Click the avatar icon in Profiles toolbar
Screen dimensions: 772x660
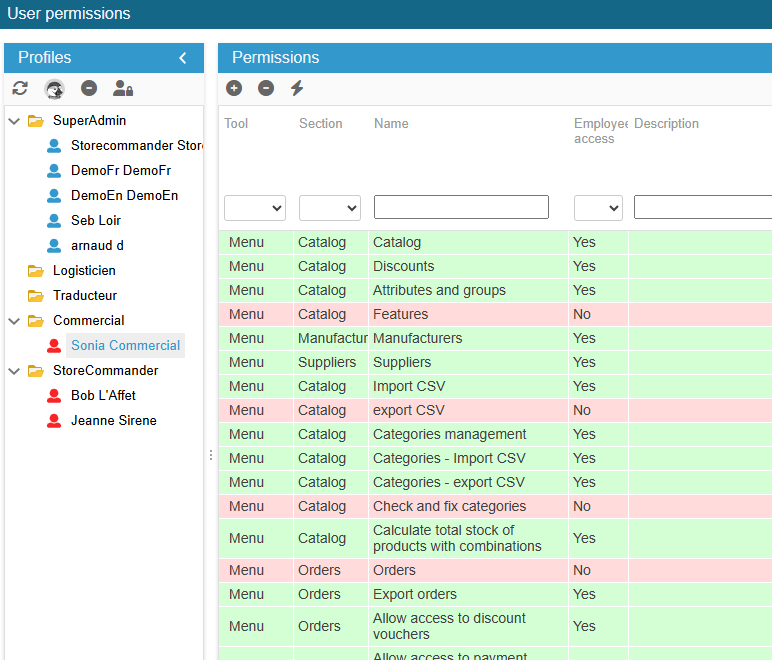(54, 89)
